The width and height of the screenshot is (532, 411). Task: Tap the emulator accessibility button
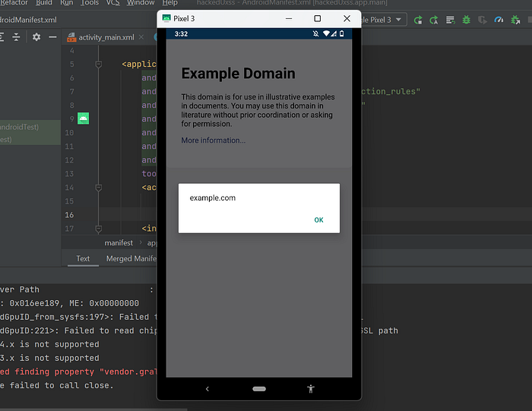tap(310, 388)
